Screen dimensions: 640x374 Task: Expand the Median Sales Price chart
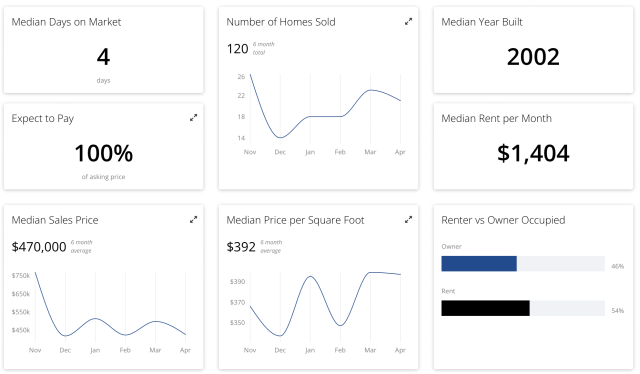[x=193, y=220]
